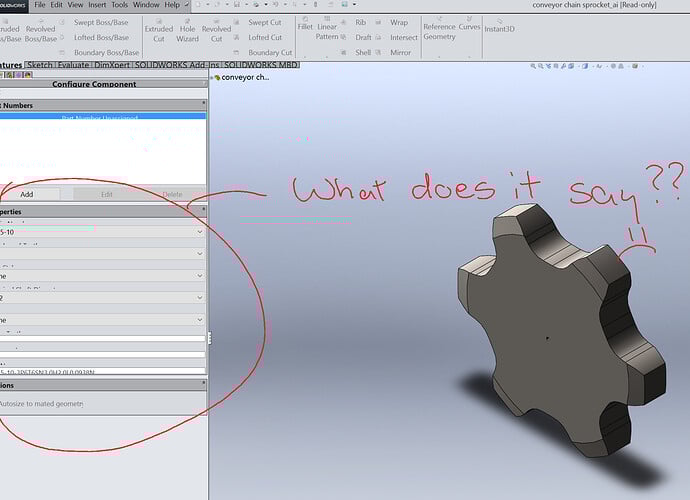This screenshot has height=500, width=690.
Task: Select the Rib tool
Action: click(356, 22)
